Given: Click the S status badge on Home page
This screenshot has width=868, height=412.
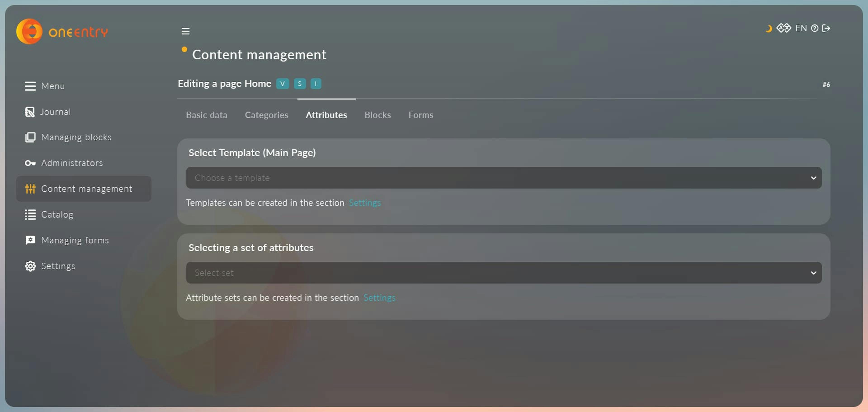Looking at the screenshot, I should pyautogui.click(x=299, y=84).
